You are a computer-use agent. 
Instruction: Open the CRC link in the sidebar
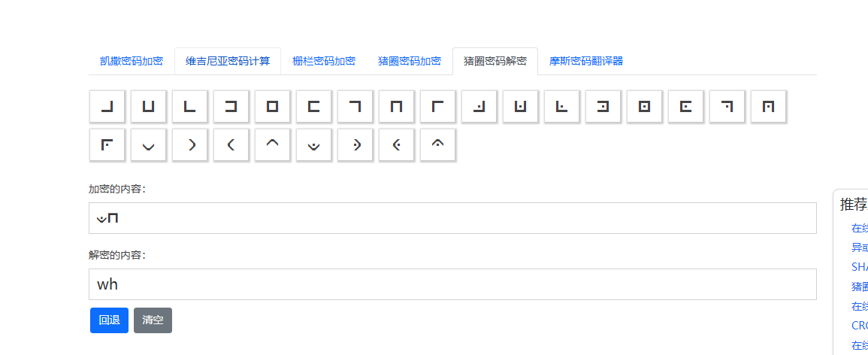859,326
